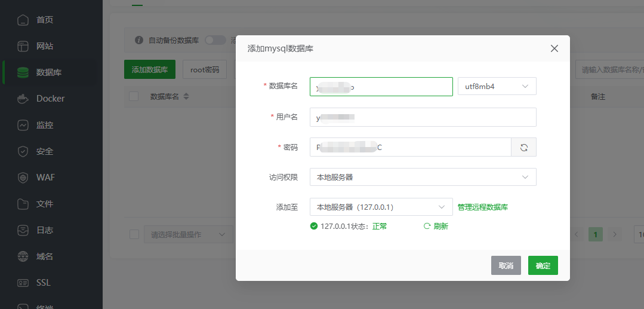Click the Logs (日志) sidebar icon
Image resolution: width=644 pixels, height=309 pixels.
pyautogui.click(x=23, y=231)
